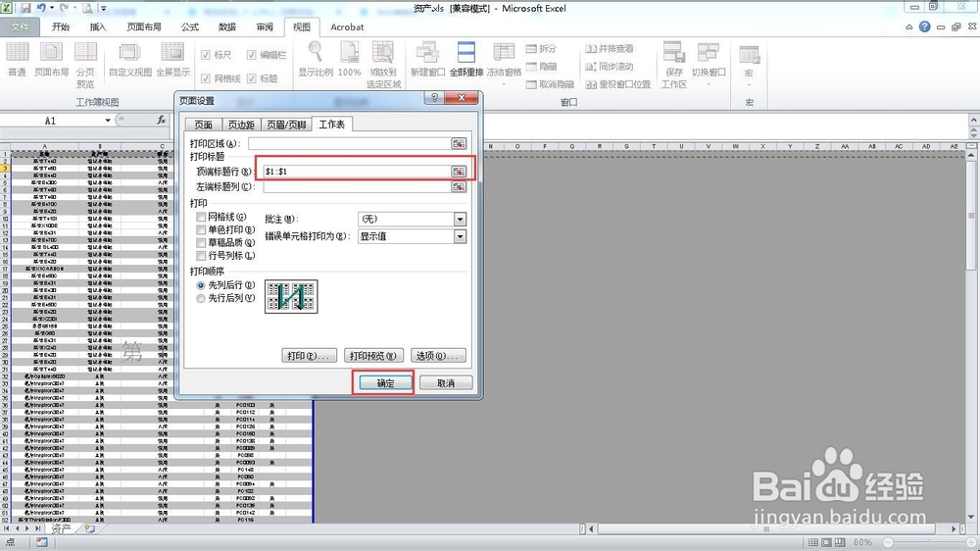Click the insert function fx icon
The image size is (980, 551).
point(162,120)
